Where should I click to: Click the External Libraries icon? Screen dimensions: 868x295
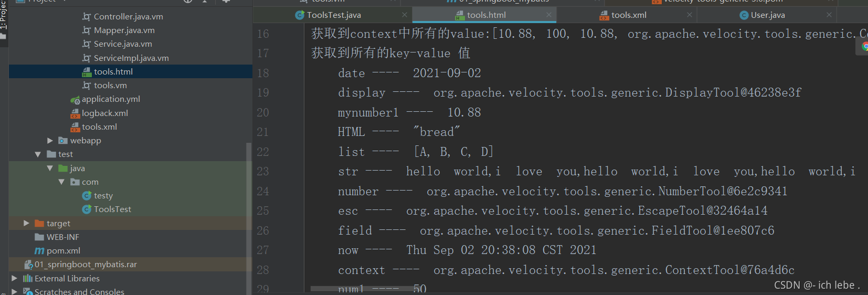28,278
